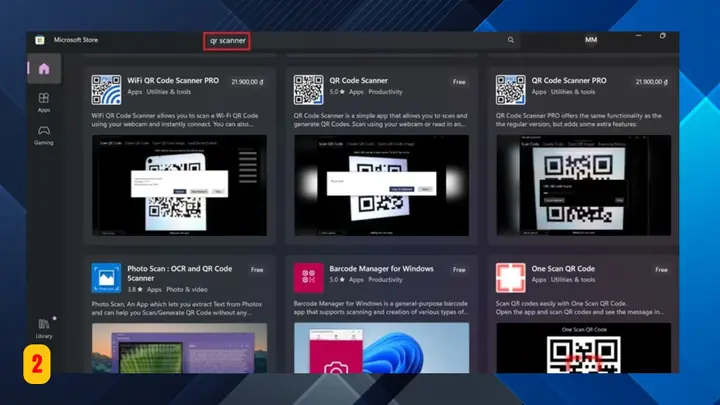Click the search magnifier icon

tap(511, 40)
